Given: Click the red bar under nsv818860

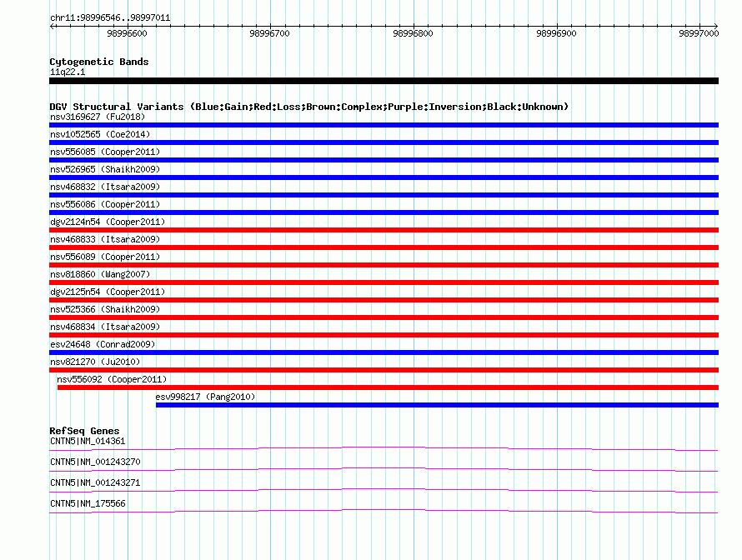Looking at the screenshot, I should (384, 282).
